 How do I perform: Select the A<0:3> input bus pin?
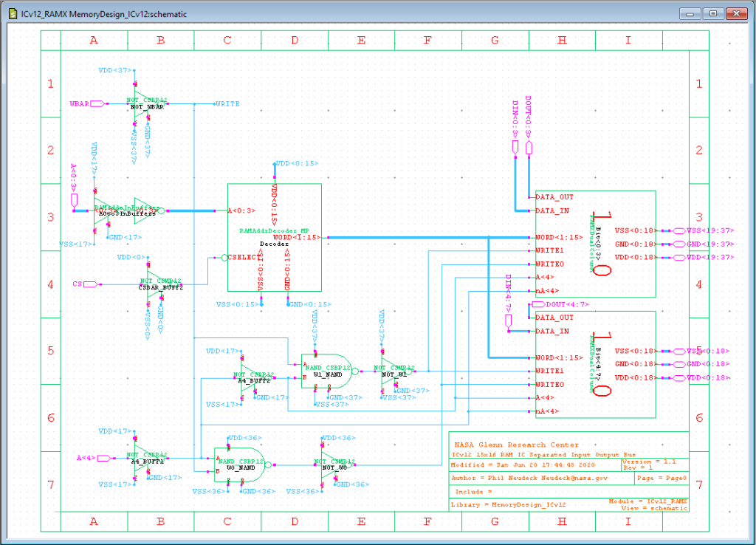point(74,201)
